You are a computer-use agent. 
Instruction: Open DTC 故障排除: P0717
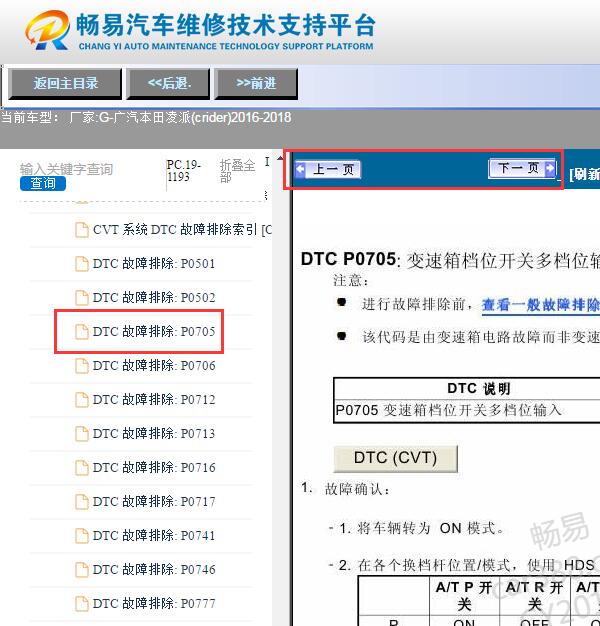point(145,501)
